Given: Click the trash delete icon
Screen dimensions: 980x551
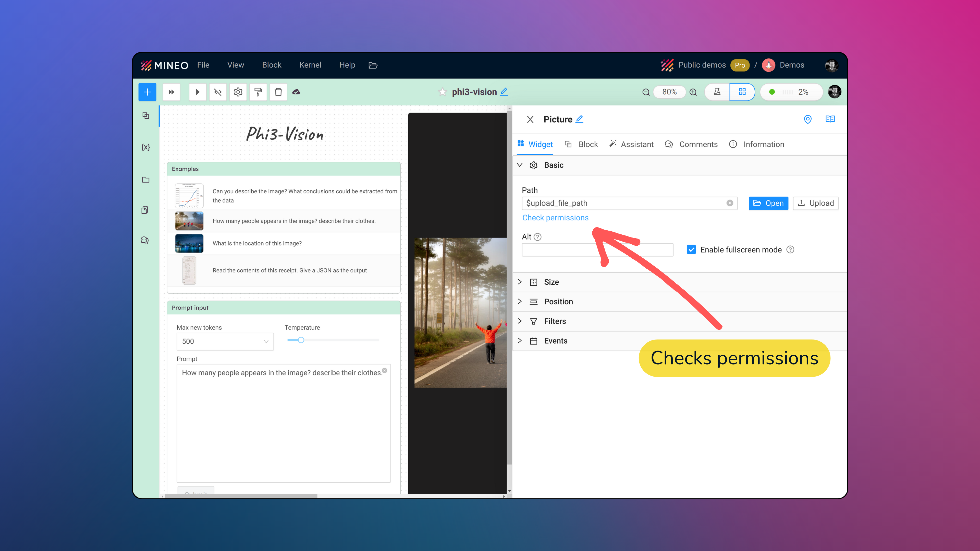Looking at the screenshot, I should [x=278, y=92].
